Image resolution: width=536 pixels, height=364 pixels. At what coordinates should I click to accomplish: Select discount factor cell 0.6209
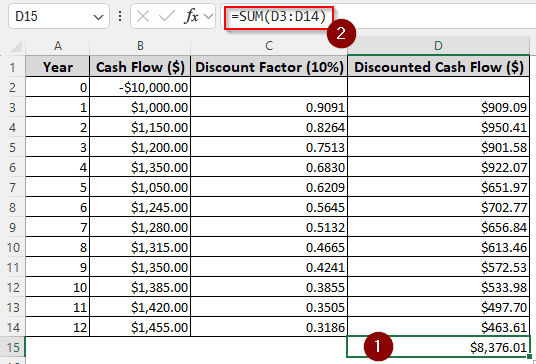click(269, 187)
